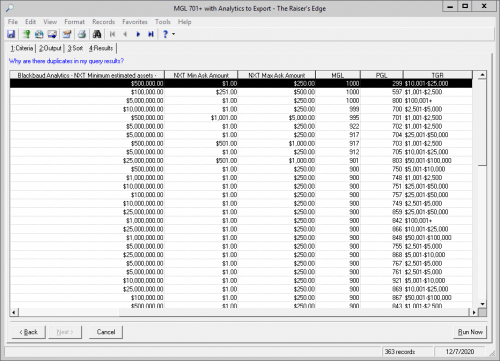The image size is (500, 361).
Task: Click the Cancel button
Action: [x=106, y=332]
